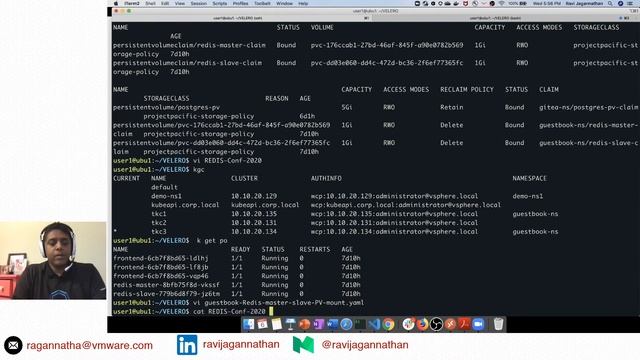Launch Keynote from the dock

(x=291, y=324)
